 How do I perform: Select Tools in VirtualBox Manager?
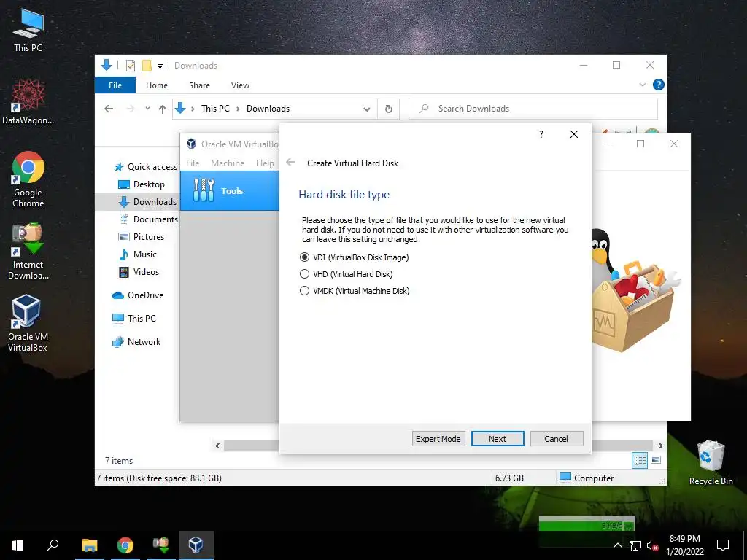click(x=230, y=190)
